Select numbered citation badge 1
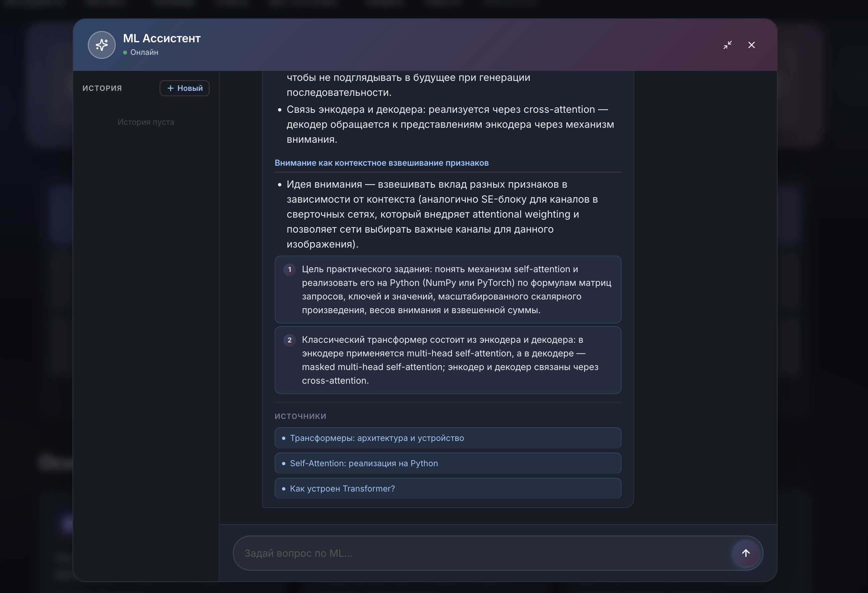 click(x=289, y=270)
